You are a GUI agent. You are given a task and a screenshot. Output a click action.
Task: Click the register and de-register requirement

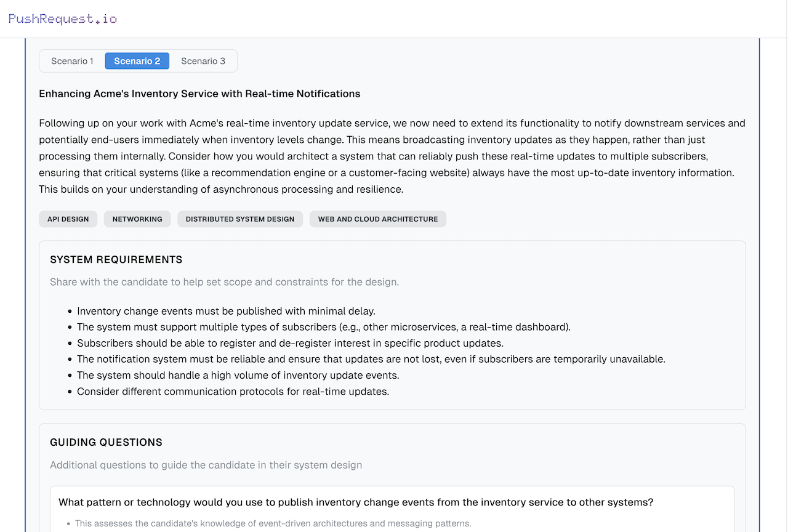click(x=290, y=343)
